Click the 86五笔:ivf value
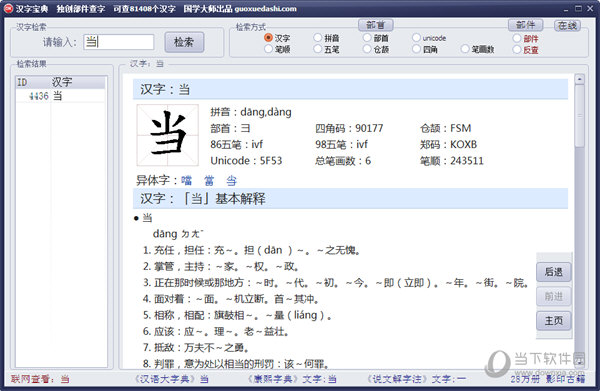 click(x=236, y=144)
